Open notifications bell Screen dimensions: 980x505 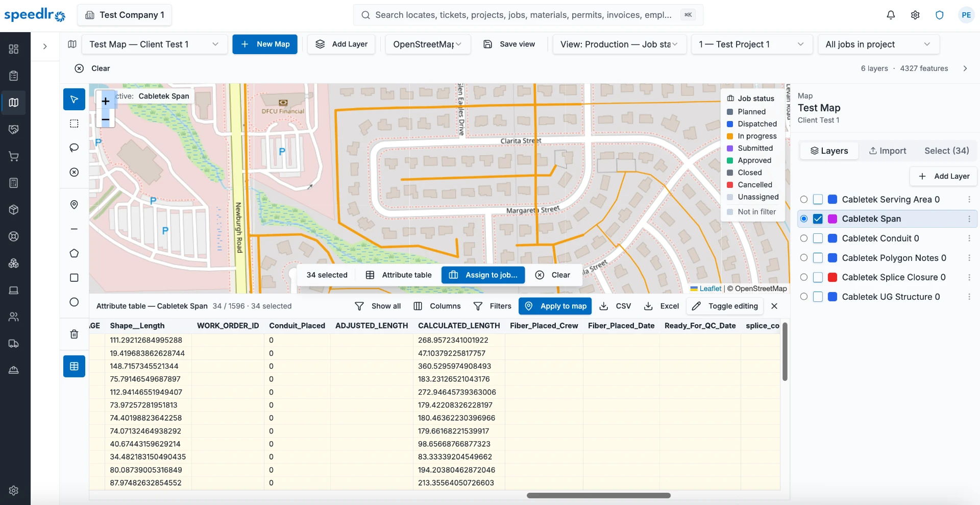[891, 15]
